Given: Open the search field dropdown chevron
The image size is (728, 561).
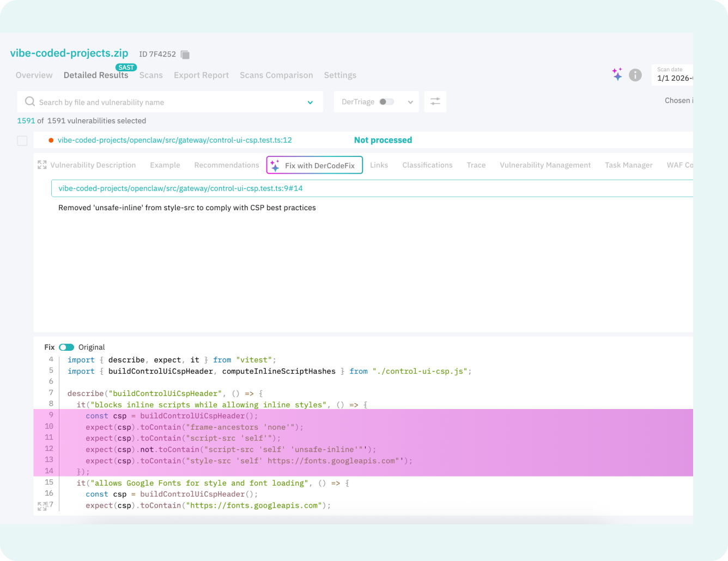Looking at the screenshot, I should point(310,102).
